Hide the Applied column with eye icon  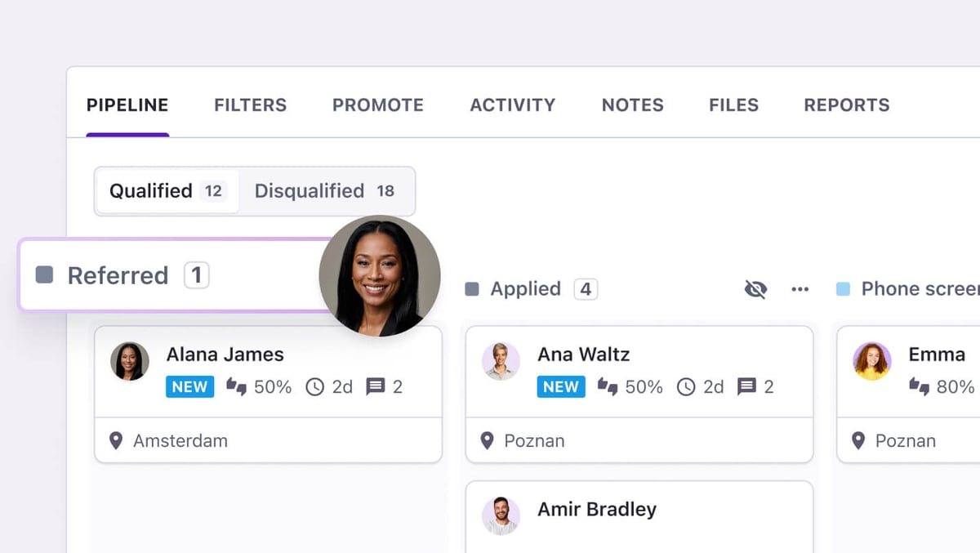point(755,289)
